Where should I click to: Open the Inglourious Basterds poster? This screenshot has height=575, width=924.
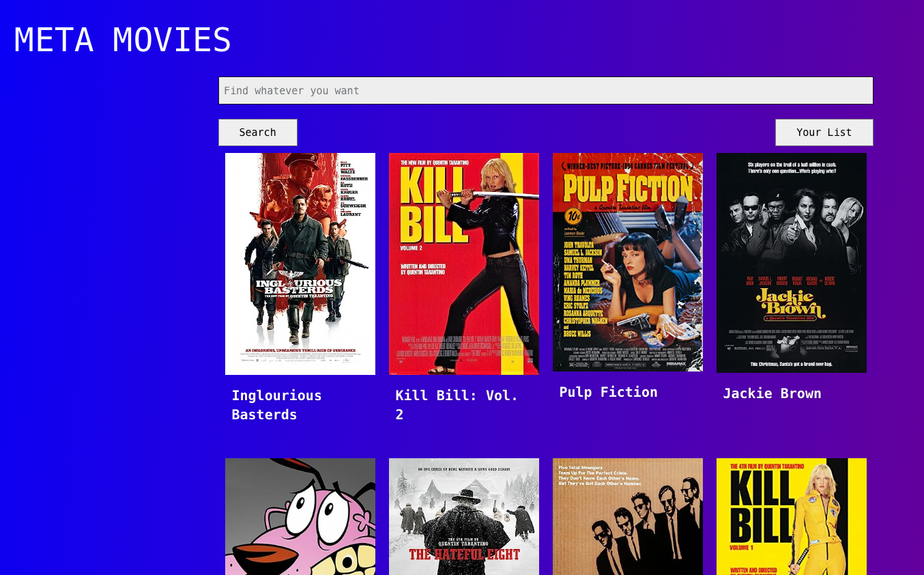click(300, 264)
